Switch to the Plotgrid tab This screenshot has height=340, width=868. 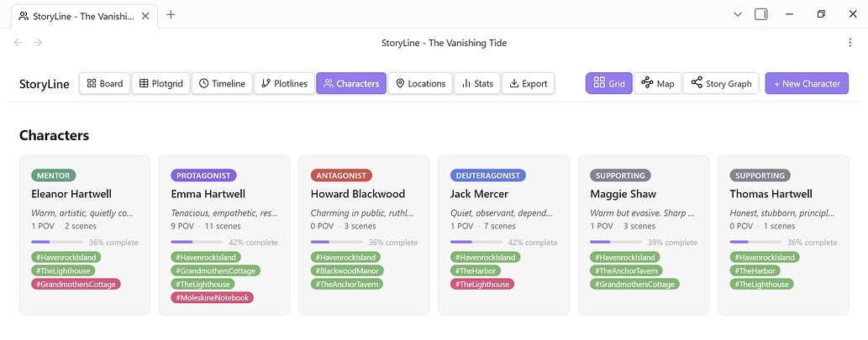tap(161, 83)
